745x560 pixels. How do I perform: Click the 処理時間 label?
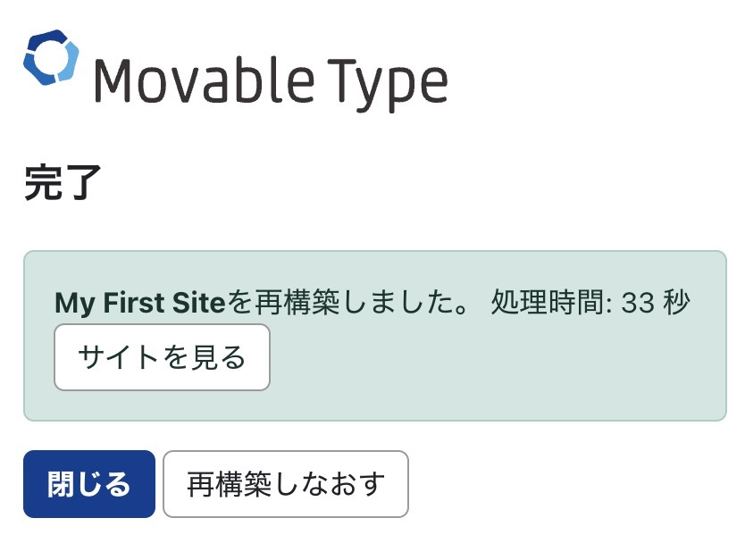coord(548,304)
